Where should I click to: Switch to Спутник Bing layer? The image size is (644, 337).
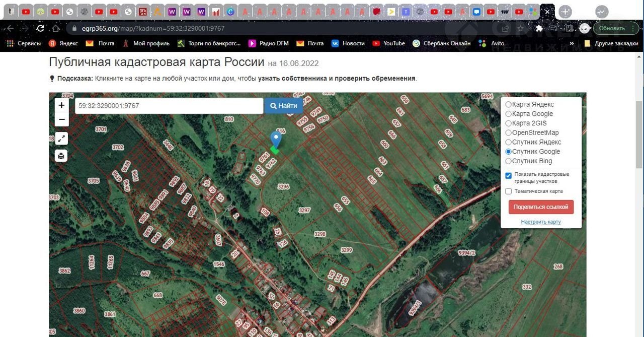coord(508,161)
